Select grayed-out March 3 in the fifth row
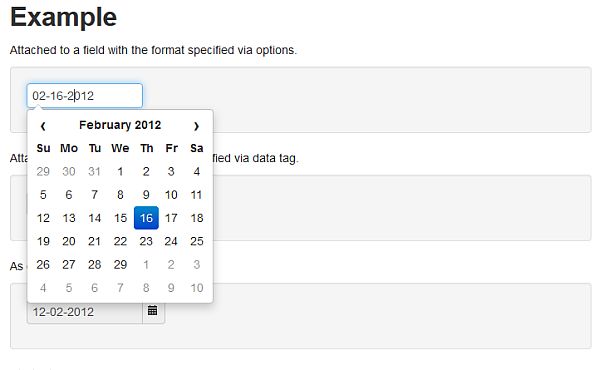Viewport: 600px width, 370px height. 197,264
